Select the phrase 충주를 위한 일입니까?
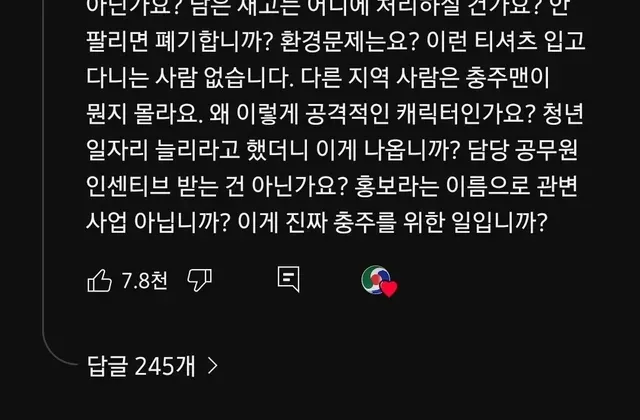The width and height of the screenshot is (640, 420). coord(440,223)
